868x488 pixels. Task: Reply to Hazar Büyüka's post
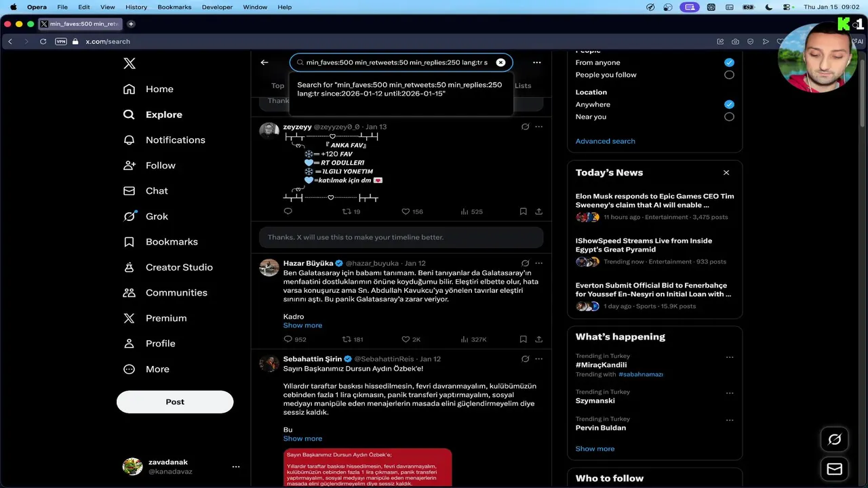click(294, 339)
